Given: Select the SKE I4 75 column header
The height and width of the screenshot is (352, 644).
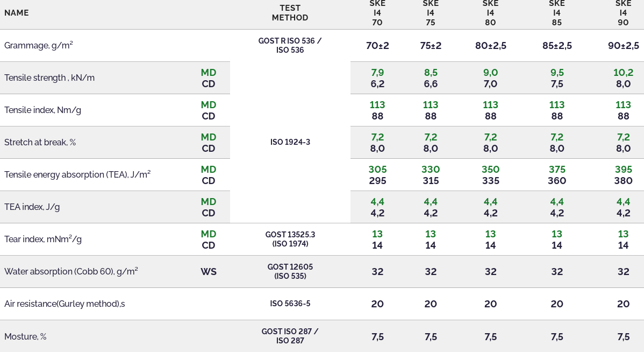Looking at the screenshot, I should click(x=431, y=13).
